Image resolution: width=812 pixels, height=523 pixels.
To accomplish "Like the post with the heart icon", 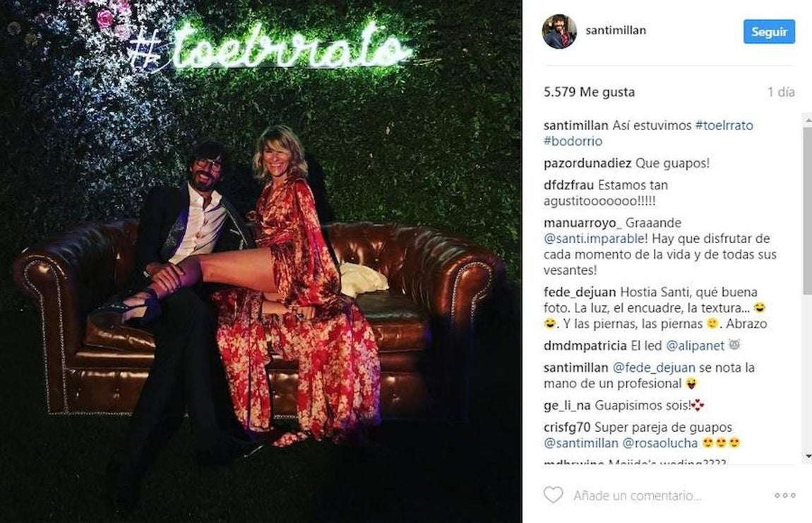I will coord(553,495).
